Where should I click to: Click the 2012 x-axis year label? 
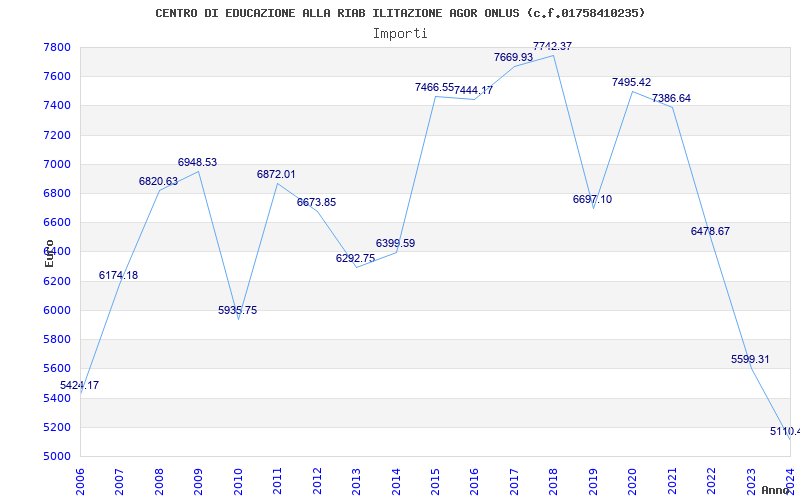[x=317, y=482]
